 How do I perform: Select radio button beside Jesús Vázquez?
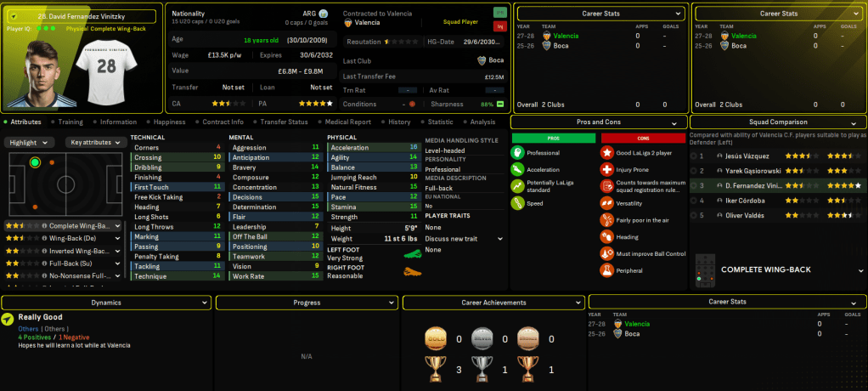(694, 156)
